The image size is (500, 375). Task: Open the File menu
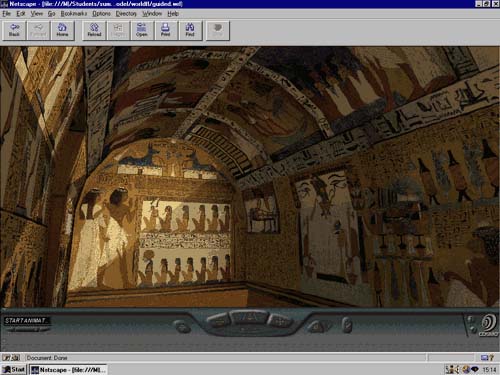click(x=6, y=14)
